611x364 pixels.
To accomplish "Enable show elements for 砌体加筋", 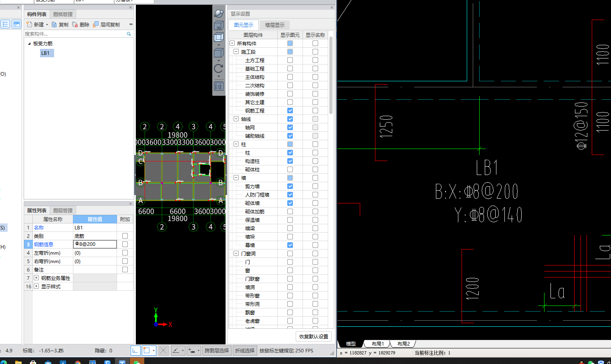I will [x=290, y=211].
